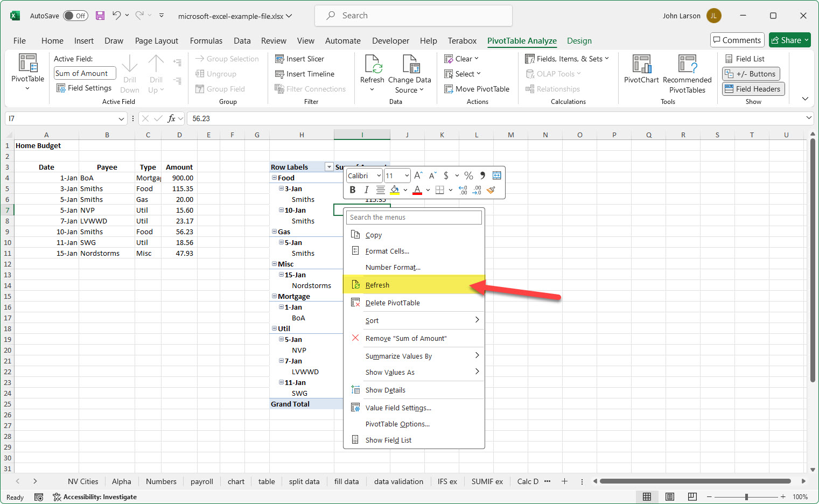The height and width of the screenshot is (504, 819).
Task: Open Field Settings for Sum of Amount
Action: coord(84,88)
